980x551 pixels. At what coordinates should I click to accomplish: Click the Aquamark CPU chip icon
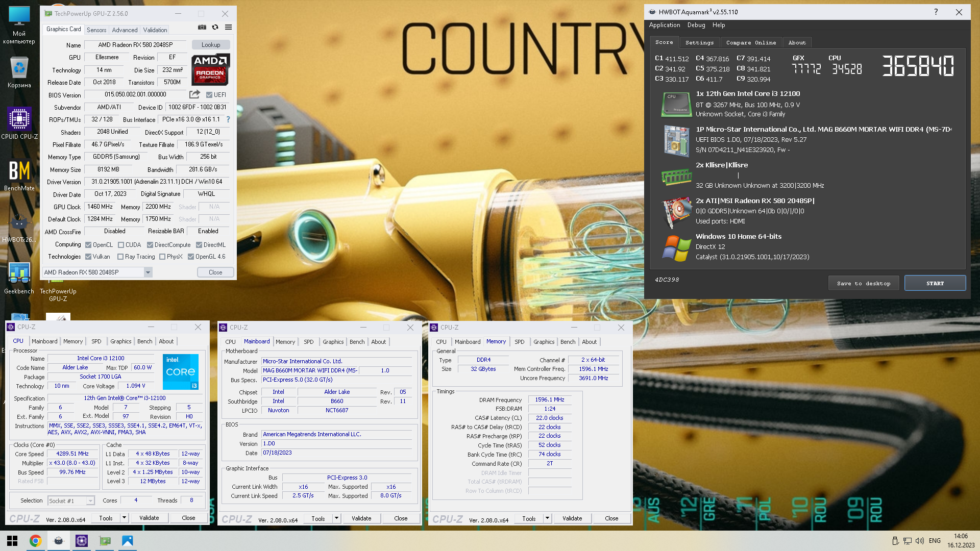pos(676,104)
